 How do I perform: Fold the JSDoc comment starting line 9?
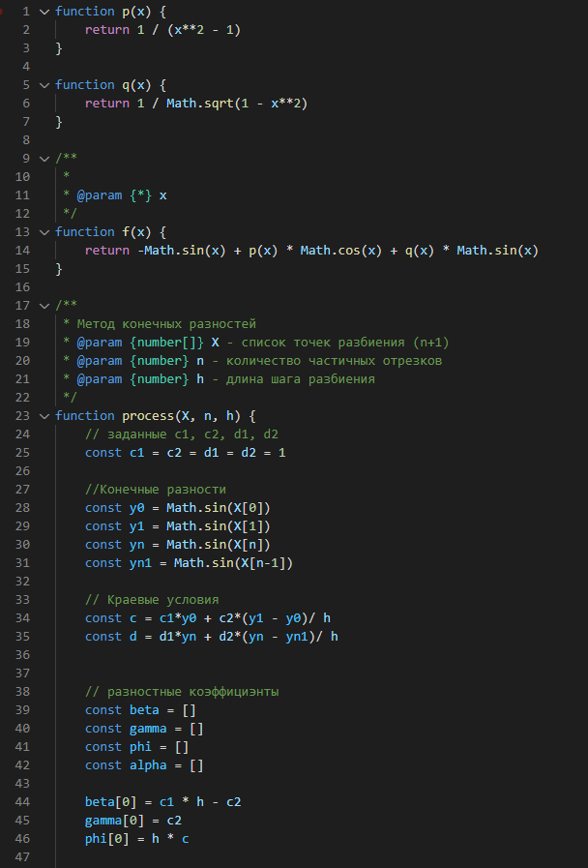tap(44, 159)
